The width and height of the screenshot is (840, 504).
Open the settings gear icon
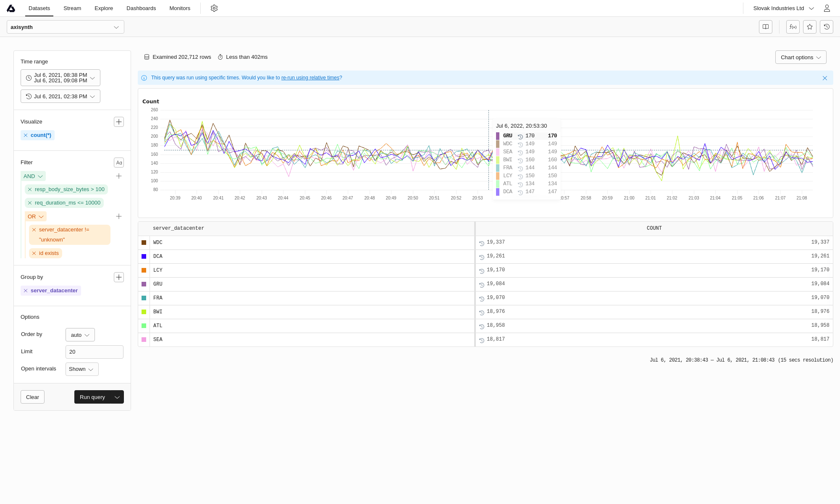pyautogui.click(x=214, y=8)
